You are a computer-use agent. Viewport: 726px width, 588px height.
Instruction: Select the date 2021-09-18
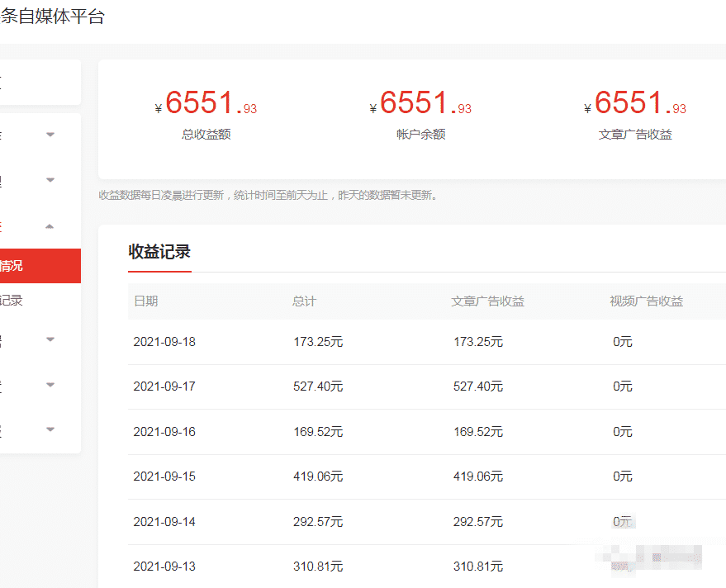point(164,342)
